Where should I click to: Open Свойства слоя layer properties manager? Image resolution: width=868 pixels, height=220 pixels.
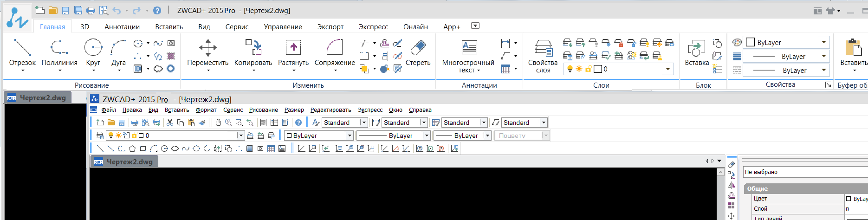coord(543,56)
